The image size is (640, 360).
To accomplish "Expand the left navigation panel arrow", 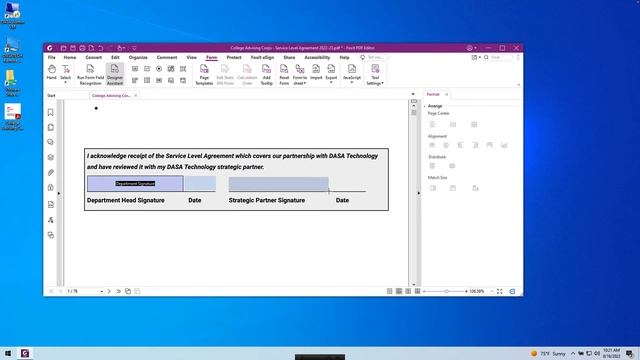I will click(59, 193).
